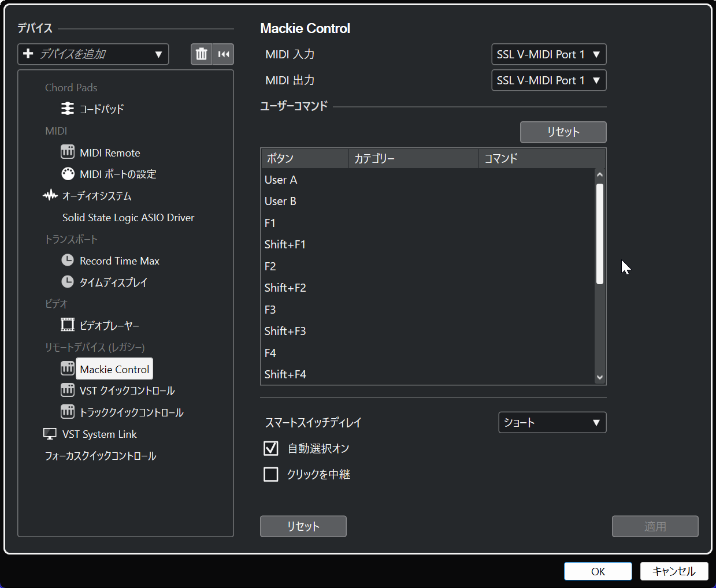The image size is (716, 588).
Task: Select MIDI Remote in device tree
Action: pyautogui.click(x=110, y=152)
